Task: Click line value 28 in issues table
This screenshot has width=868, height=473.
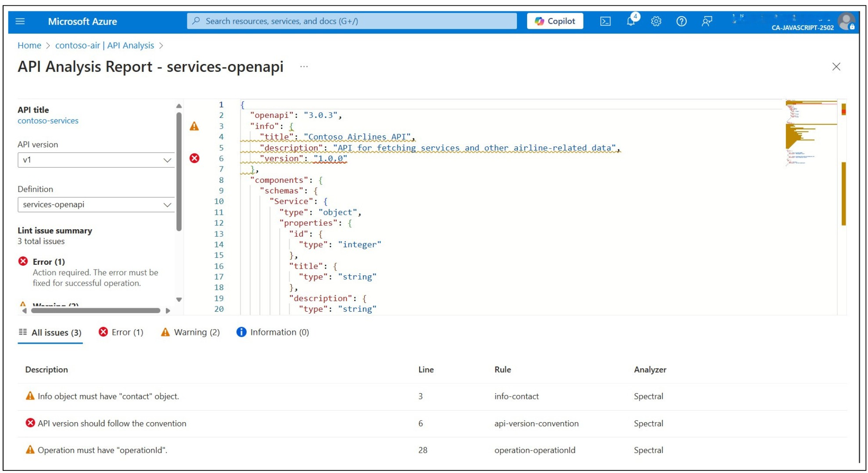Action: (423, 450)
